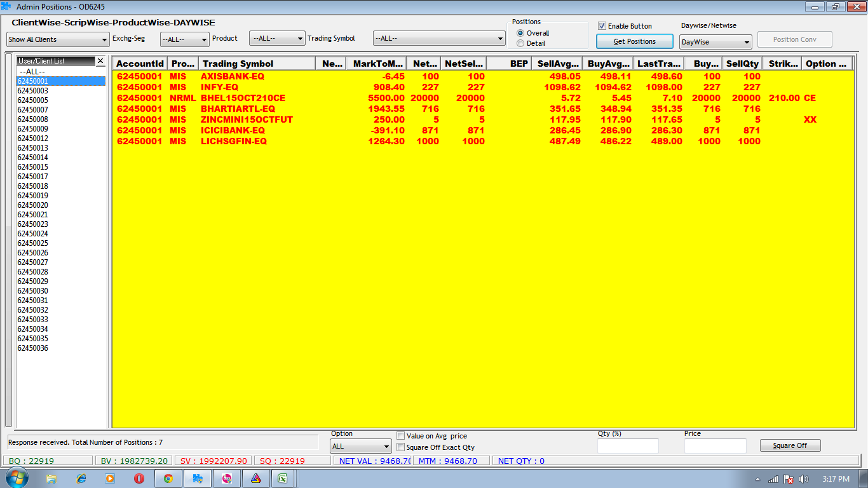Click the BV : 1982739.20 status value
The image size is (868, 488).
click(x=132, y=461)
